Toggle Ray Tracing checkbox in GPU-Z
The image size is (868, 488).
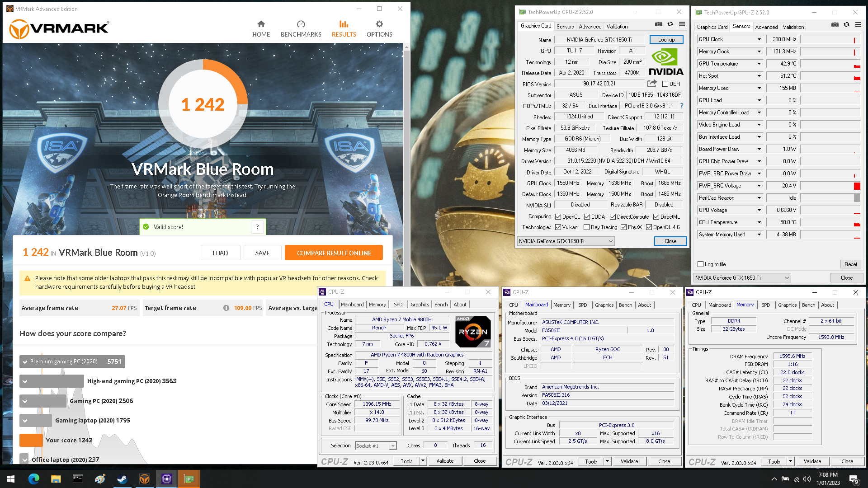point(586,227)
